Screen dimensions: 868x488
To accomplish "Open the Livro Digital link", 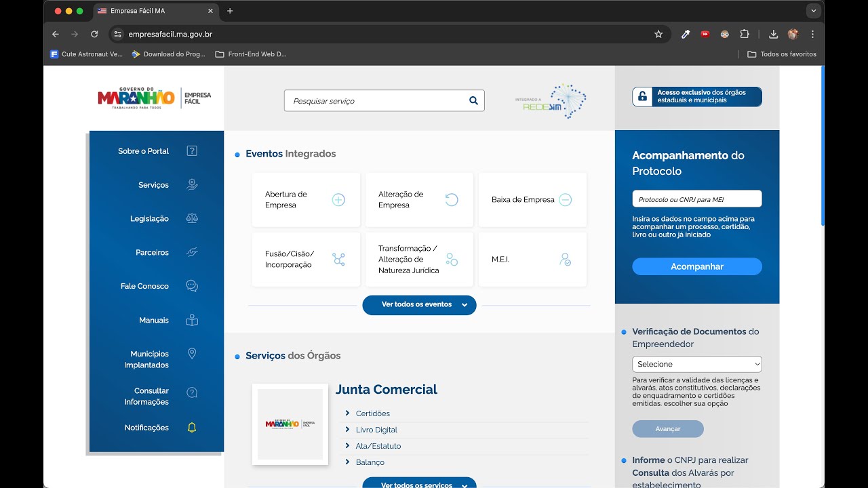I will (x=376, y=430).
